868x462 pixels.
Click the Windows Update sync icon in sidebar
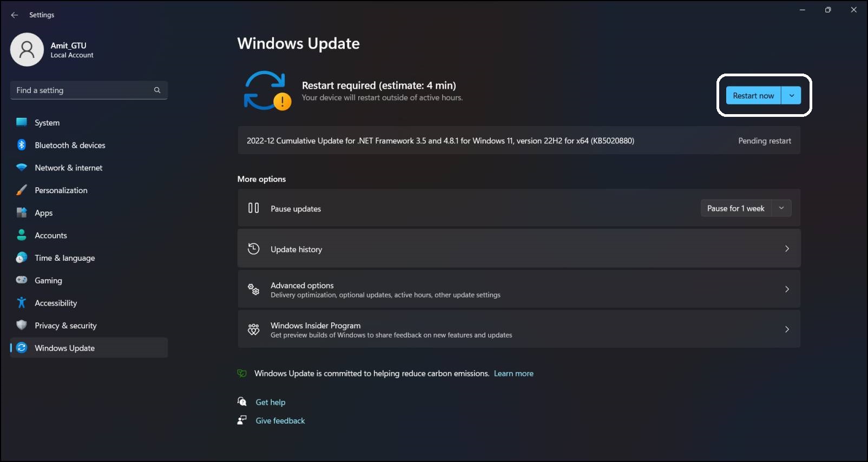tap(22, 348)
